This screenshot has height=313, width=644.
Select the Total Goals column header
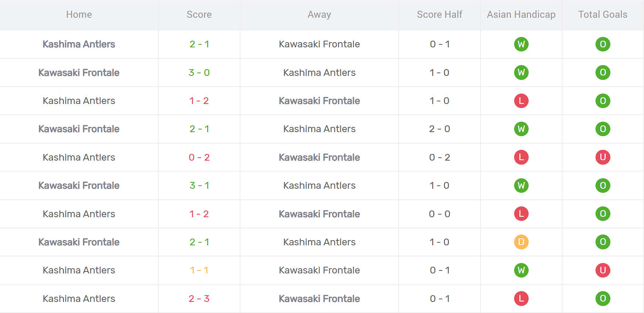click(x=603, y=14)
